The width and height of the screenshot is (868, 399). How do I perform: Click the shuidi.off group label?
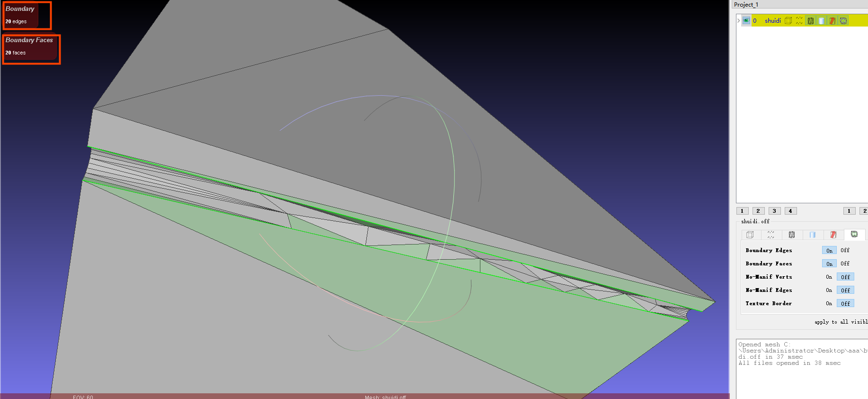755,221
